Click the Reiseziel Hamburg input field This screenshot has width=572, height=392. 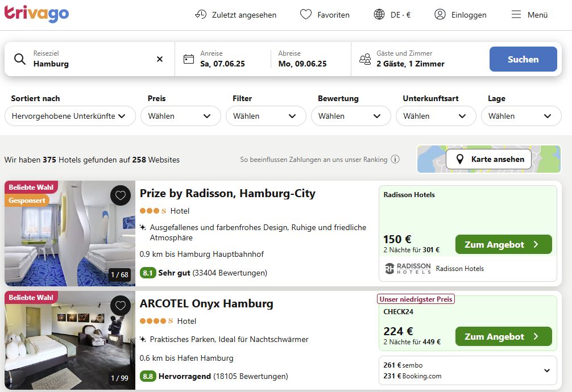click(x=89, y=59)
